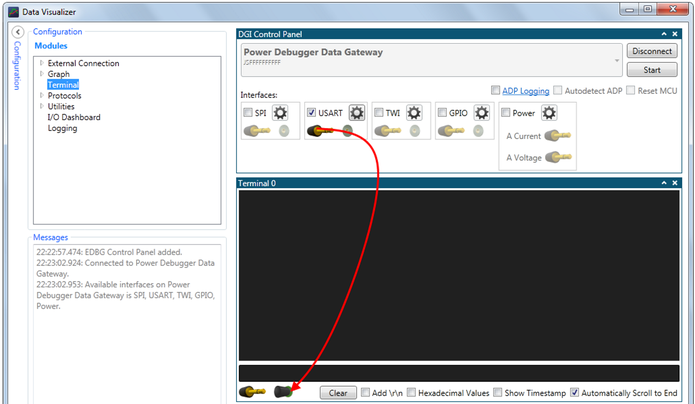Click the terminal text input field

tap(459, 373)
